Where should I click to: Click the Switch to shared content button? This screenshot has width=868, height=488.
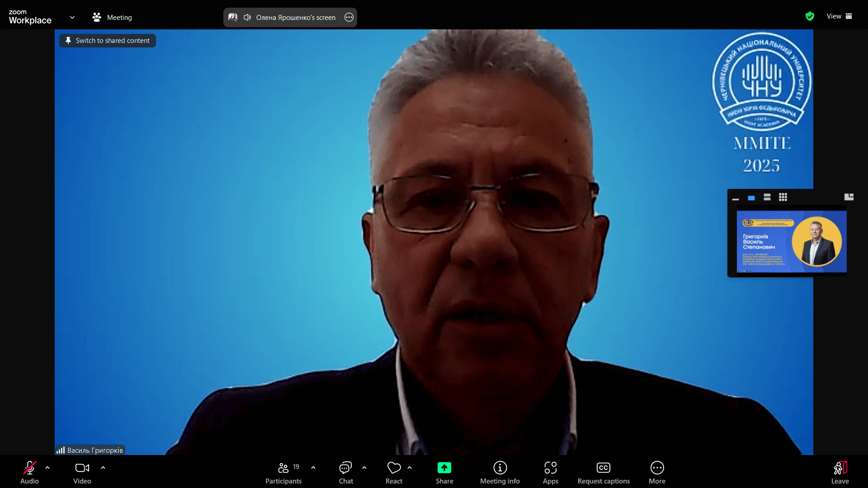(108, 41)
